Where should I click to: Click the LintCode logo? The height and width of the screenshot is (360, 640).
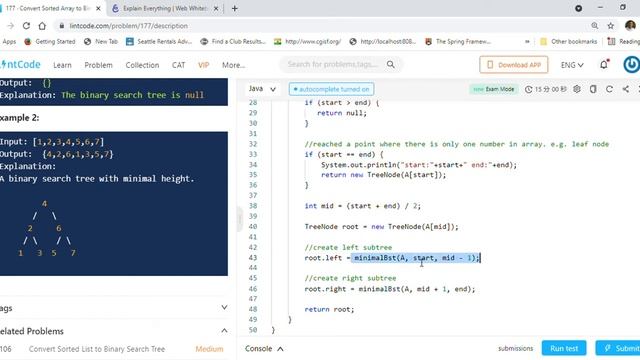[x=20, y=64]
